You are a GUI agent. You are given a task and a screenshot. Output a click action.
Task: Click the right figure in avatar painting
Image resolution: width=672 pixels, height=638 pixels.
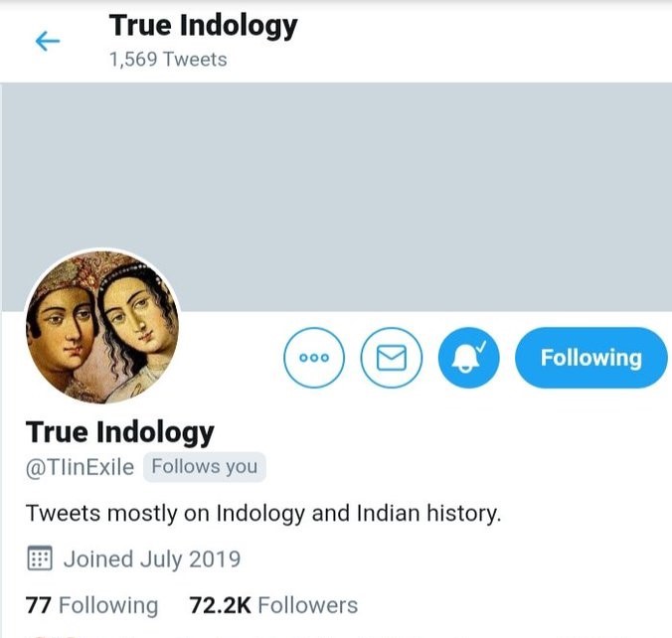138,326
